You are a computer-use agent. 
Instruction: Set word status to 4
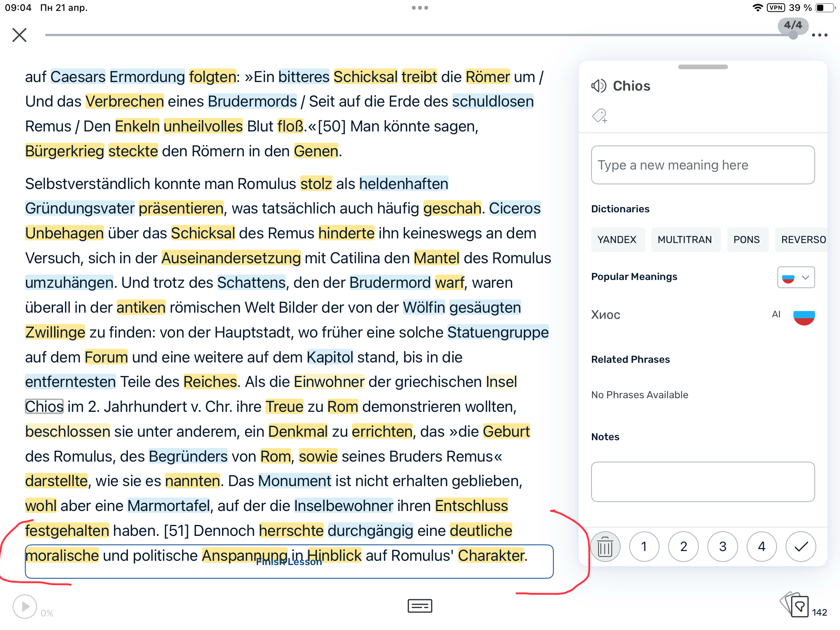click(761, 547)
